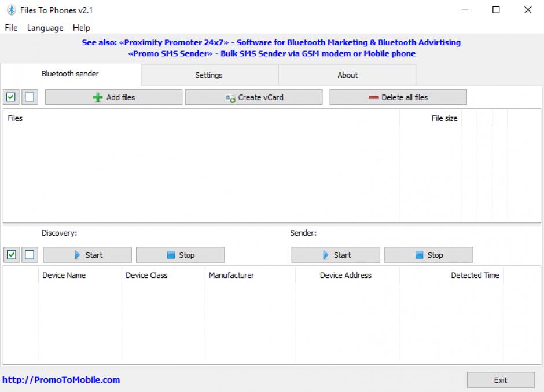Minimize the Files To Phones window
This screenshot has height=392, width=544.
coord(465,10)
